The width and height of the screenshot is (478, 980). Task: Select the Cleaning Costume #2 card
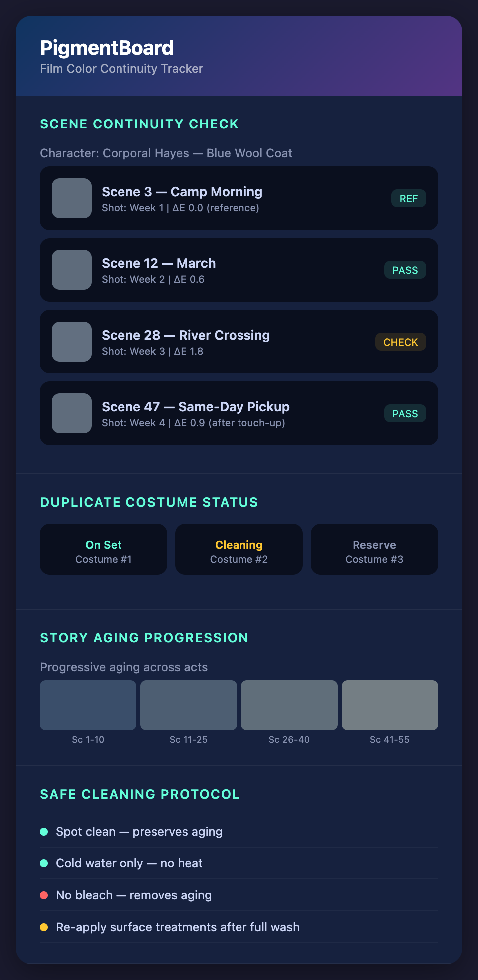click(x=239, y=549)
